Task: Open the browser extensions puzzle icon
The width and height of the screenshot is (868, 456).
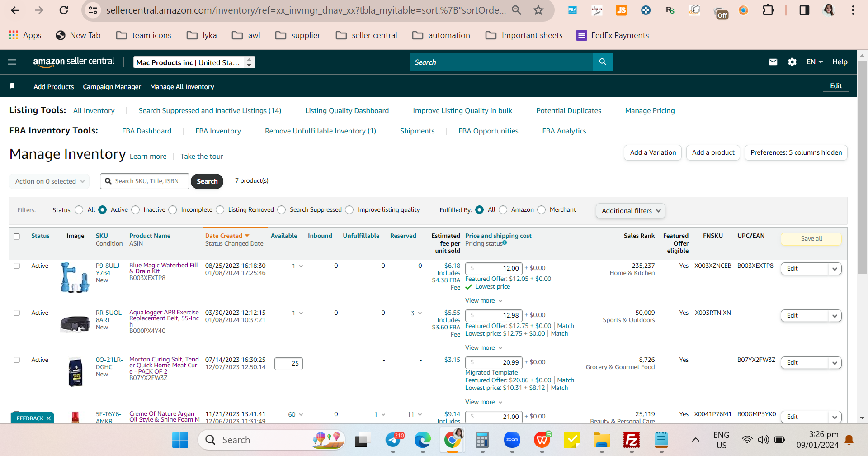Action: coord(768,10)
